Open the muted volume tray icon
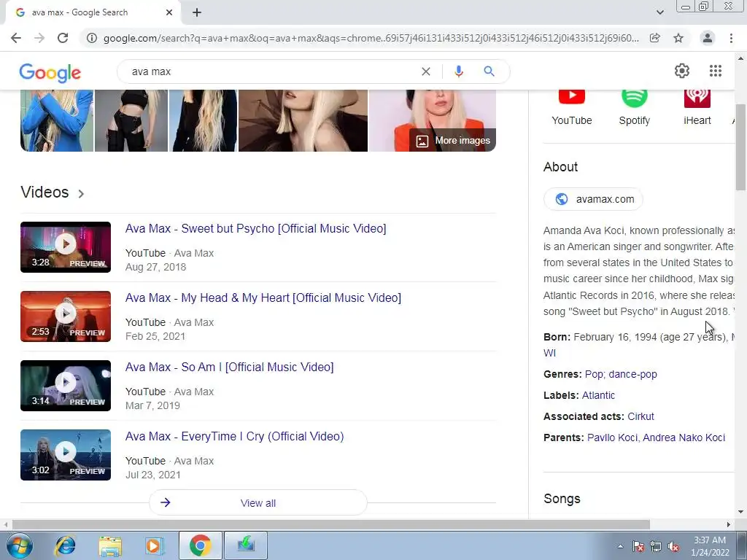 pos(673,547)
